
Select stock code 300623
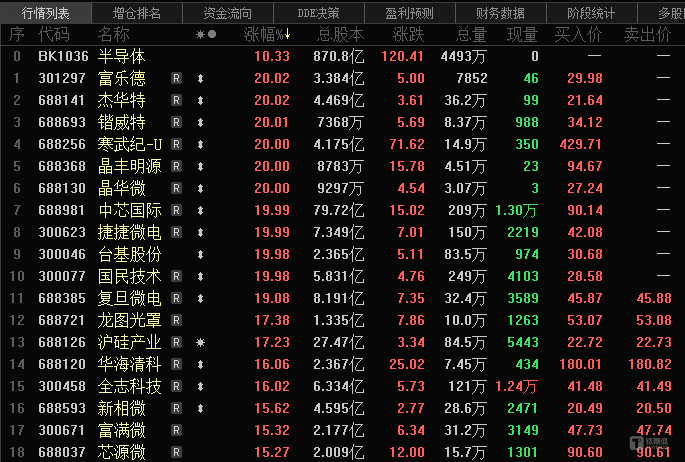coord(62,232)
